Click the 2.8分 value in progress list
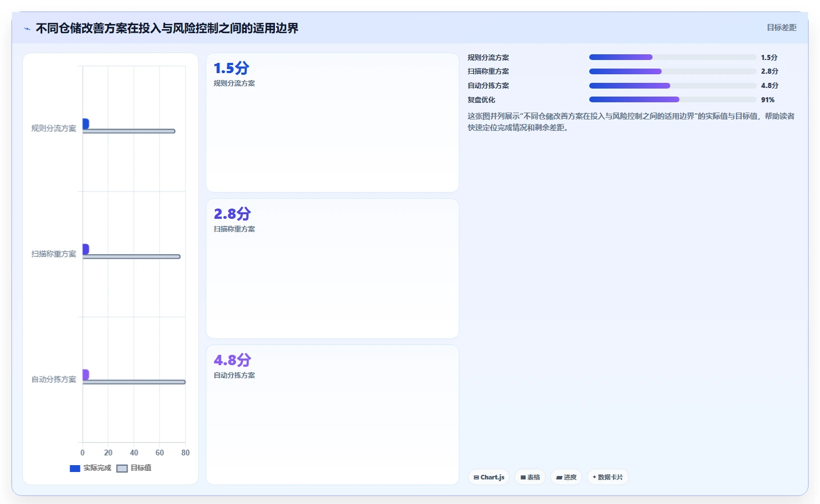Viewport: 820px width, 504px height. click(770, 71)
